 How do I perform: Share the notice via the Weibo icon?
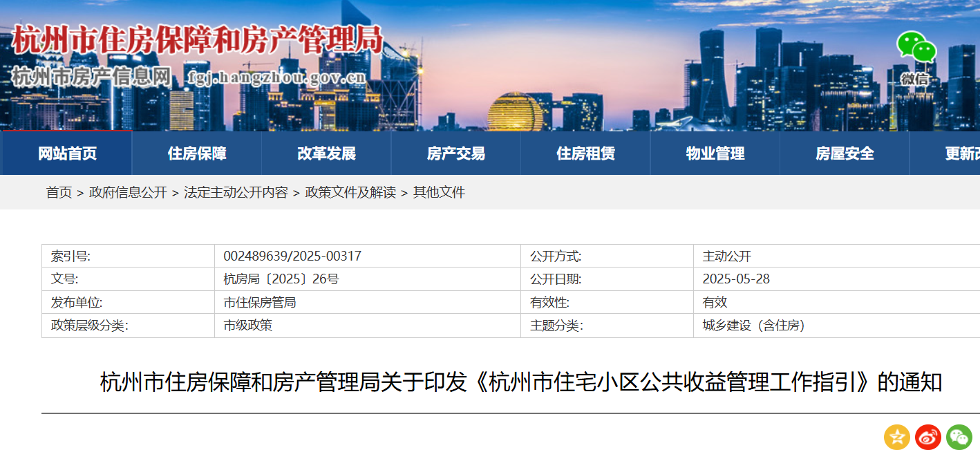point(927,437)
